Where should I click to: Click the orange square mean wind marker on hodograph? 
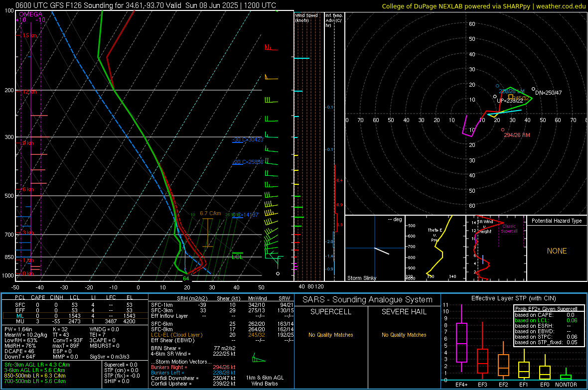point(510,97)
